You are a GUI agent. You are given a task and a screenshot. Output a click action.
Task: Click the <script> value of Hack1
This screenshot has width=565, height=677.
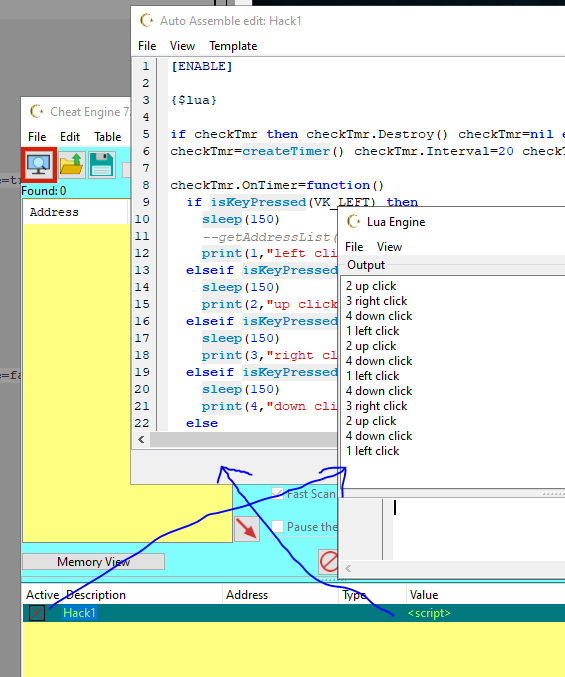(429, 613)
